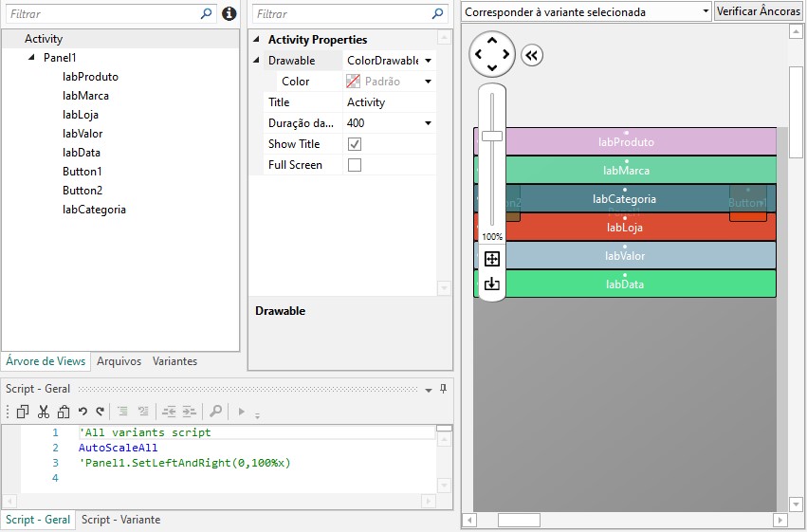Pan designer view down
807x532 pixels.
pyautogui.click(x=492, y=68)
